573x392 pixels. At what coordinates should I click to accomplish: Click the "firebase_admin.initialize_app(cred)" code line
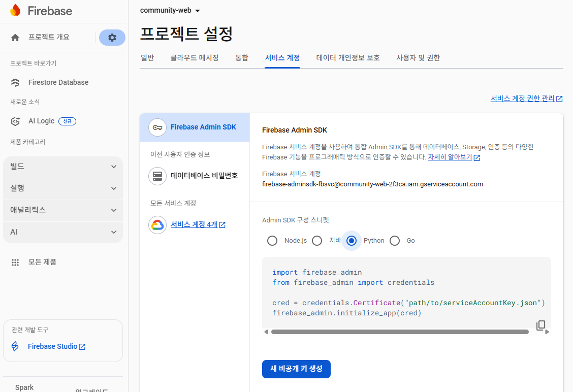coord(347,313)
